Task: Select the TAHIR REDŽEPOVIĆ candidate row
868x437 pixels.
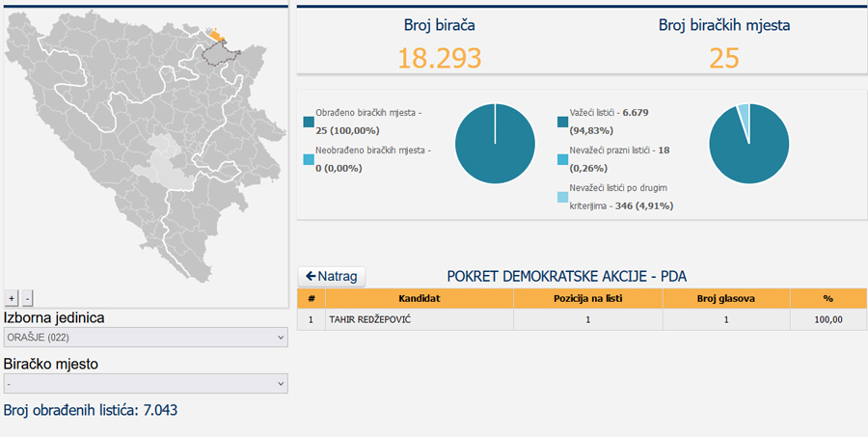Action: [582, 319]
